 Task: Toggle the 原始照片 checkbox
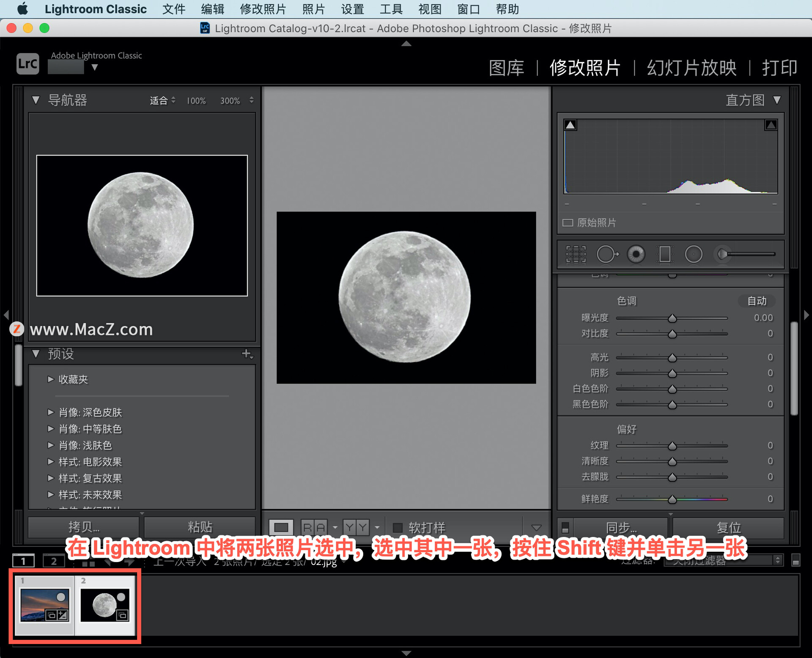[568, 223]
